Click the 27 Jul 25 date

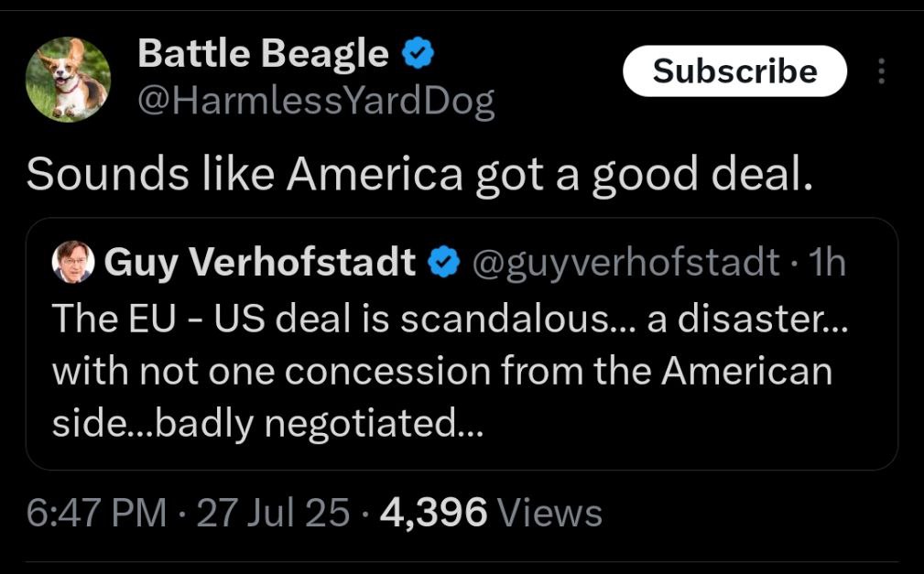click(273, 512)
